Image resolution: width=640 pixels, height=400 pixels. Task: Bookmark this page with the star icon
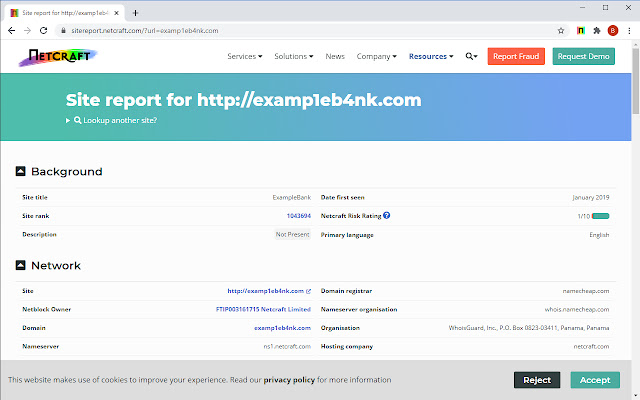561,31
